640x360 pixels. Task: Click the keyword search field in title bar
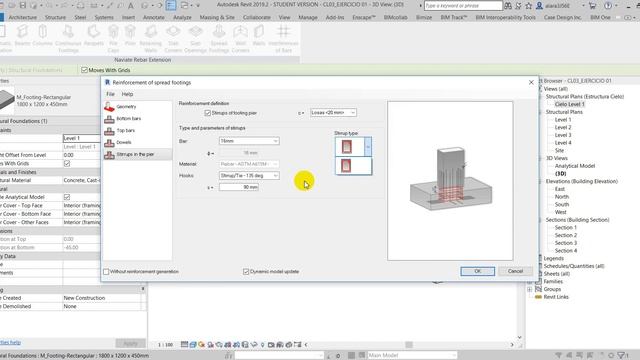463,6
